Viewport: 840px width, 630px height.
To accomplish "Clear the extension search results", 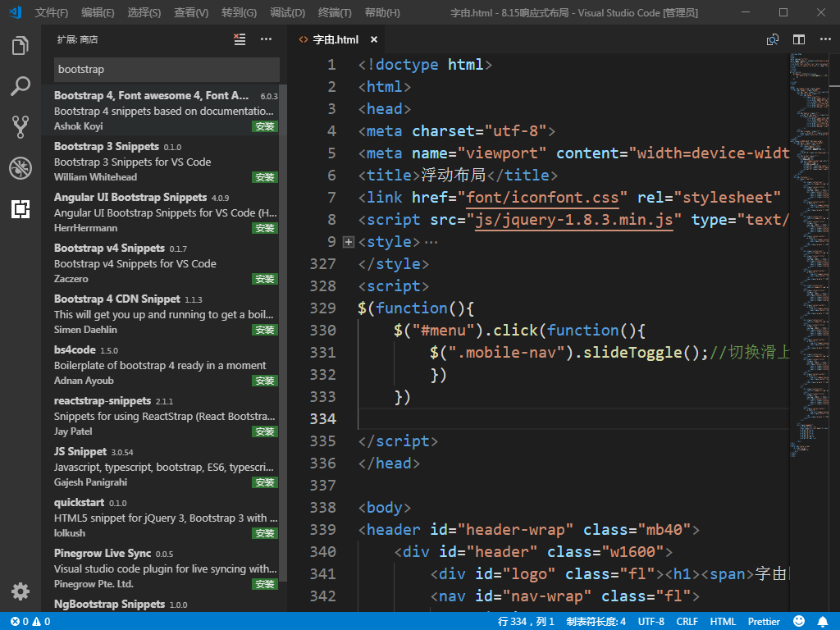I will [240, 39].
